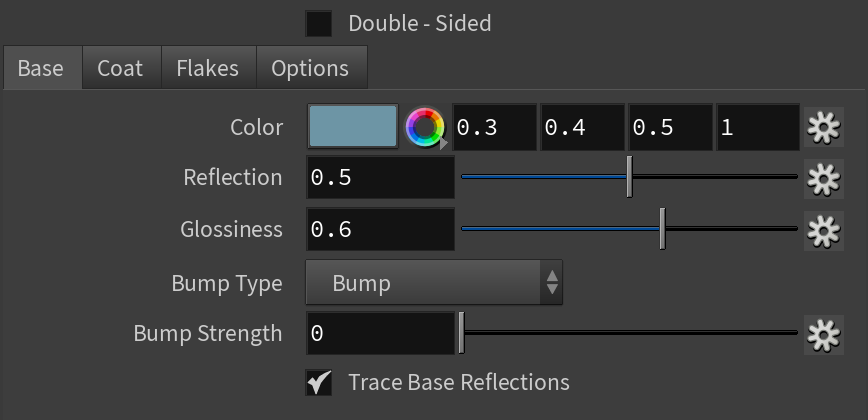Click the gear icon beside Bump Strength
Viewport: 868px width, 420px height.
coord(824,334)
